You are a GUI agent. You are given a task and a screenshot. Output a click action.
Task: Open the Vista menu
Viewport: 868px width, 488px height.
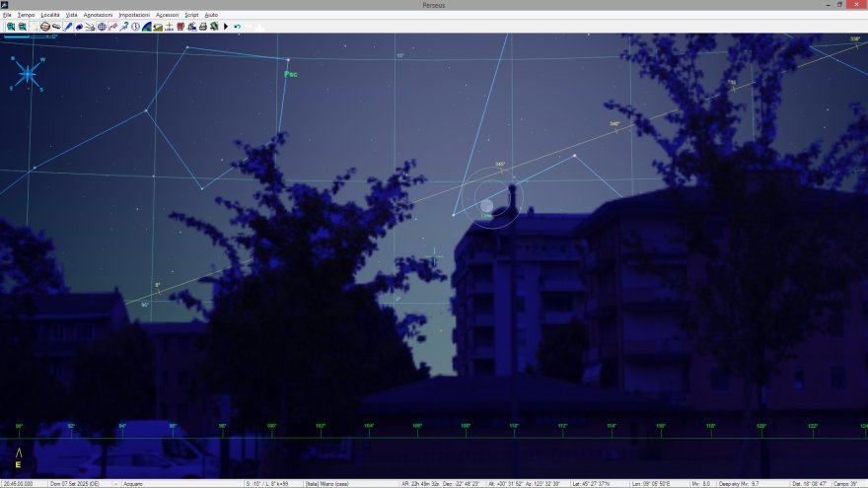[x=71, y=16]
